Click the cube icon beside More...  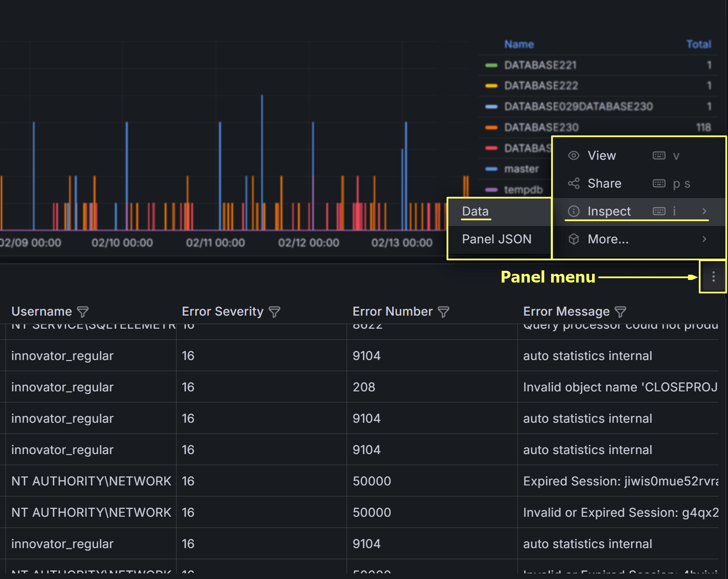point(574,239)
